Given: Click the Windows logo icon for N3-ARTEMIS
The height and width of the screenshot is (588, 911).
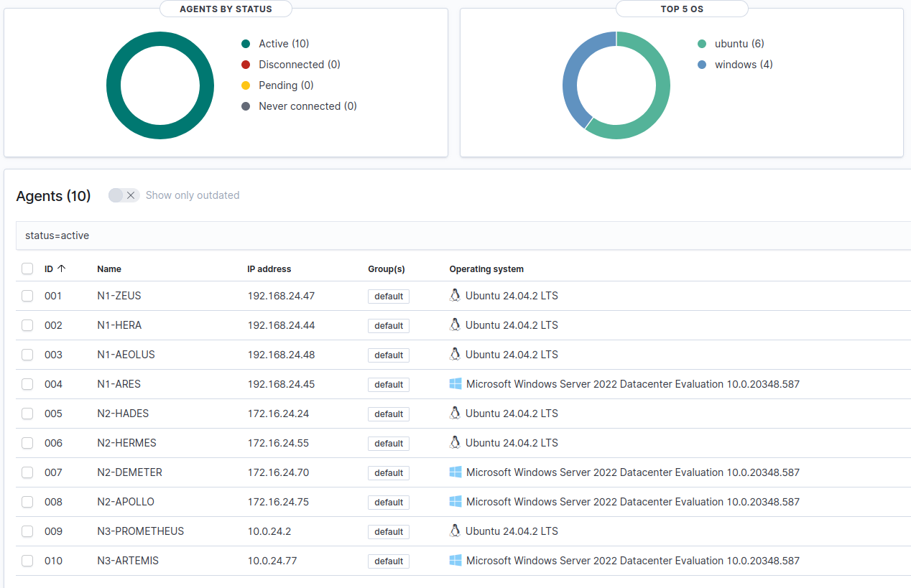Looking at the screenshot, I should click(x=455, y=561).
